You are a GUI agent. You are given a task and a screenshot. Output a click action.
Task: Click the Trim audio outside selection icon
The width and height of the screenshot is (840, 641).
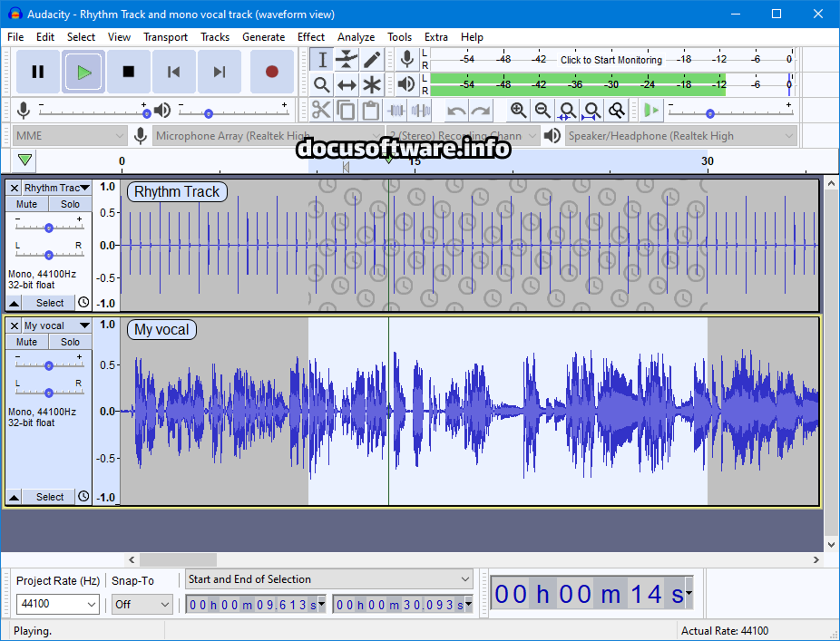(396, 111)
